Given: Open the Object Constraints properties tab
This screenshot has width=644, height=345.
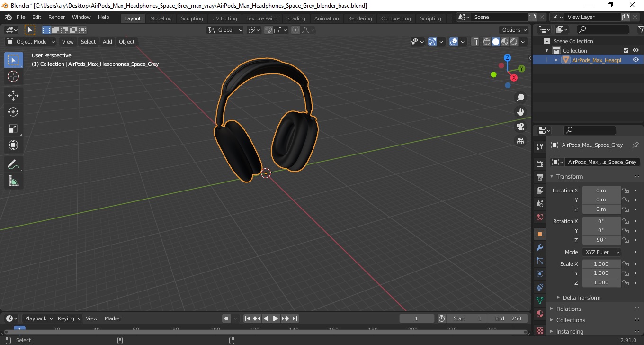Looking at the screenshot, I should [x=539, y=287].
